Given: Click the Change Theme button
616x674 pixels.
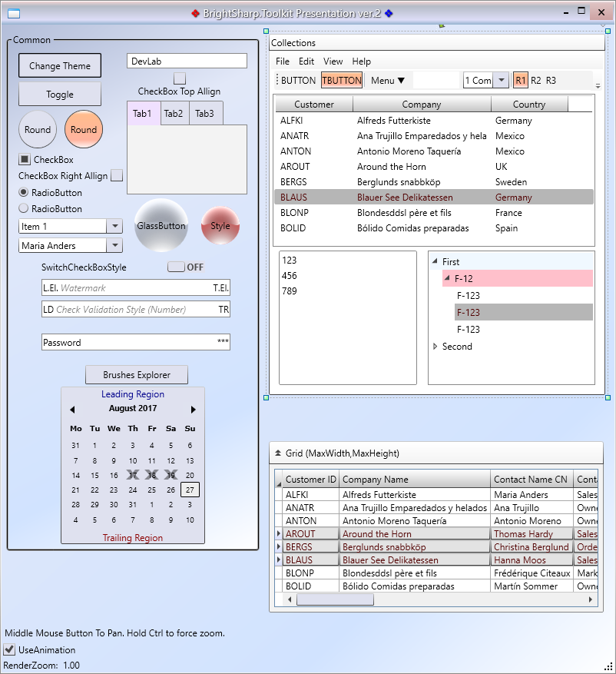Looking at the screenshot, I should click(x=60, y=66).
